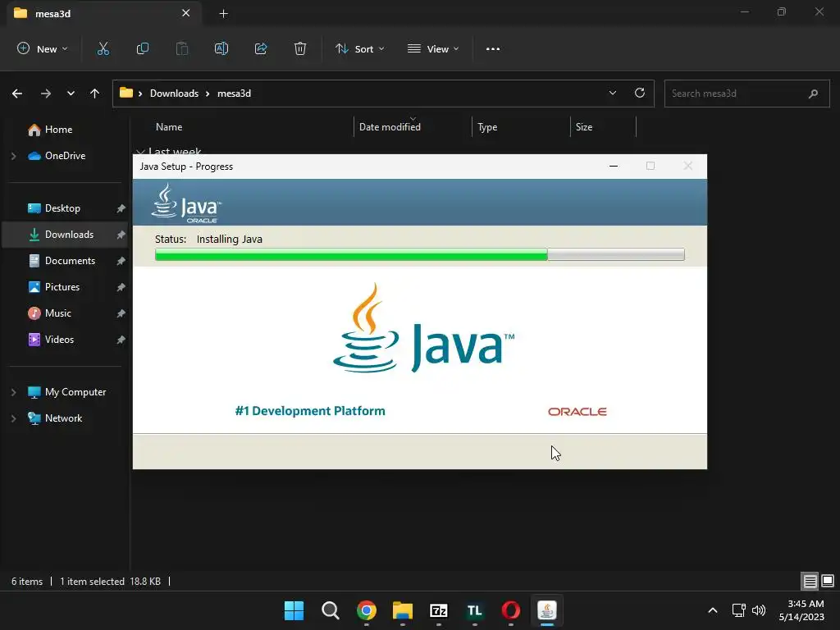Close the mesa3d tab
Viewport: 840px width, 630px height.
coord(186,13)
